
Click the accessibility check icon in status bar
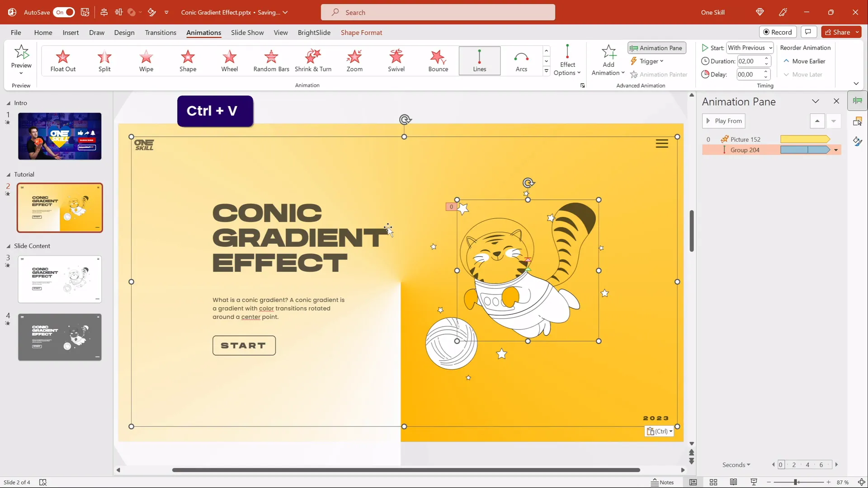[43, 482]
